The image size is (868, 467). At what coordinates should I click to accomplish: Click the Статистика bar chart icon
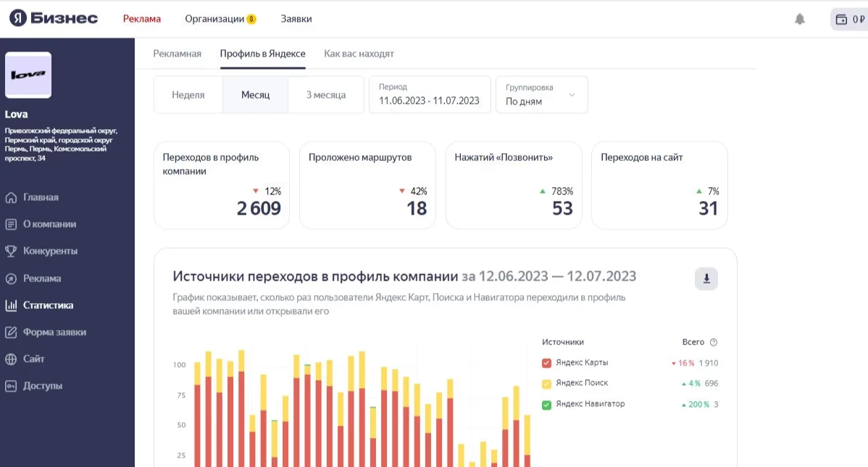(11, 305)
